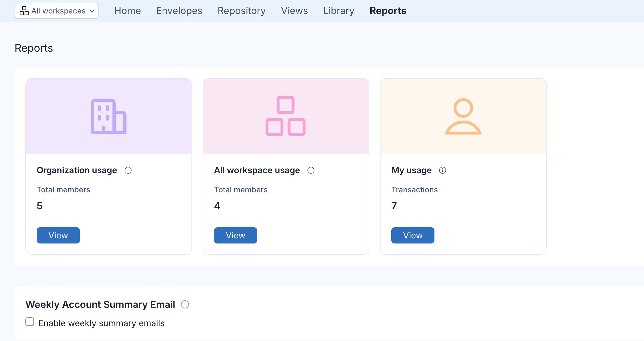Open the All workspaces dropdown
The width and height of the screenshot is (644, 341).
[x=57, y=11]
